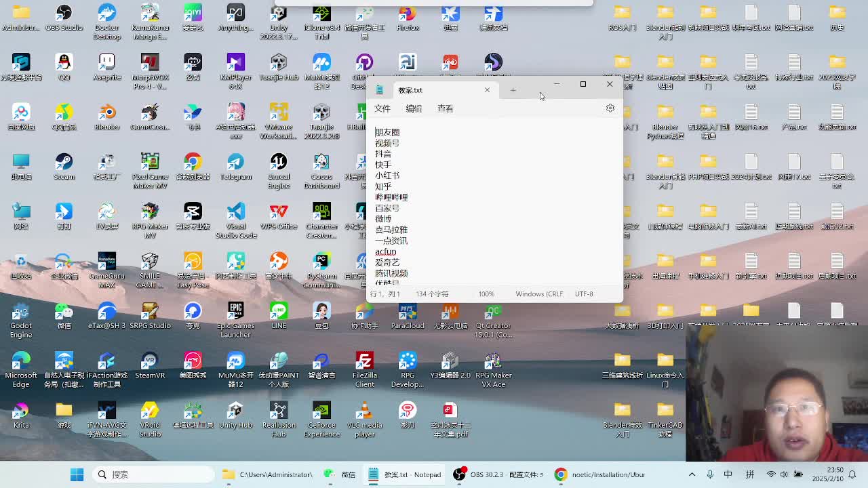Viewport: 868px width, 488px height.
Task: Select the PyCharm Community icon
Action: (x=321, y=270)
